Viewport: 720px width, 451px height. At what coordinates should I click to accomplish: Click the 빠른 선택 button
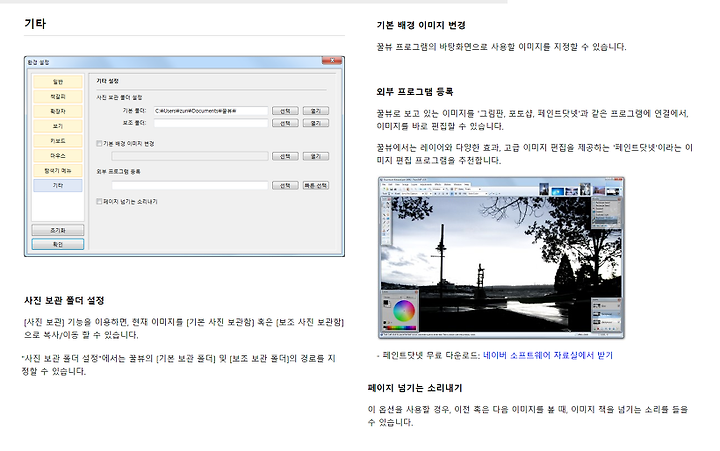[316, 186]
